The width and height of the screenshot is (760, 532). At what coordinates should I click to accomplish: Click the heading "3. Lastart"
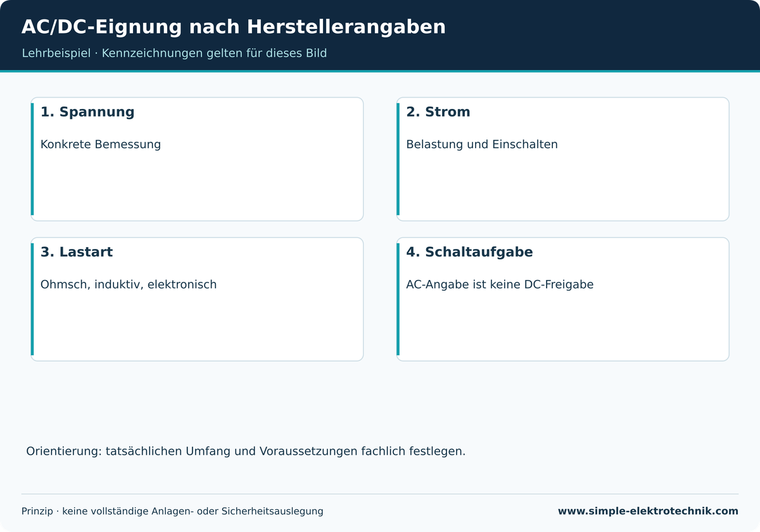click(77, 252)
